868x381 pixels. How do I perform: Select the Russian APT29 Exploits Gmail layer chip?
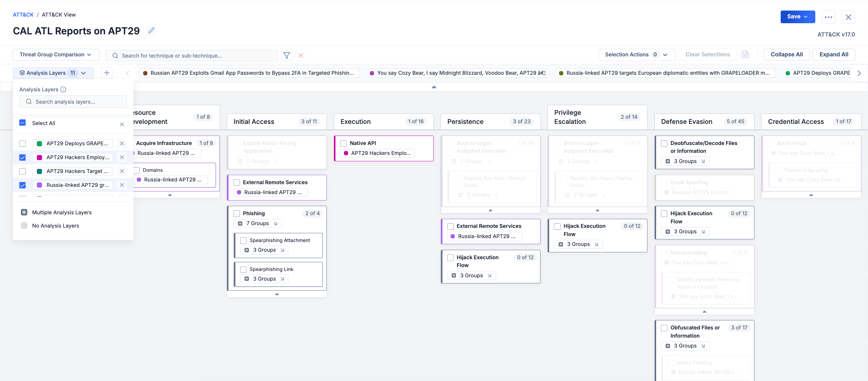pyautogui.click(x=249, y=73)
